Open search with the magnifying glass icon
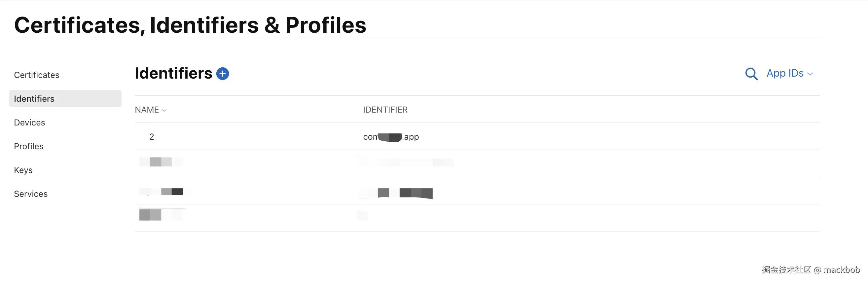868x282 pixels. point(751,74)
